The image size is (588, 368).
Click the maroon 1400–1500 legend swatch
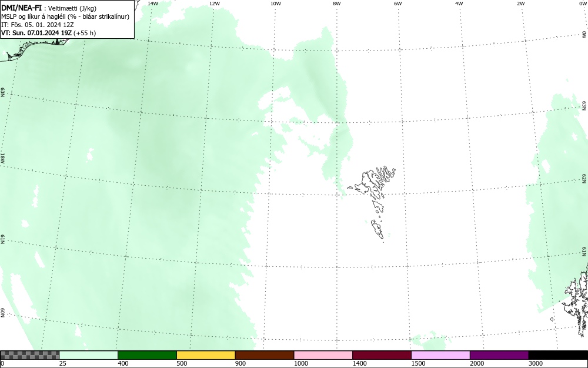(382, 355)
